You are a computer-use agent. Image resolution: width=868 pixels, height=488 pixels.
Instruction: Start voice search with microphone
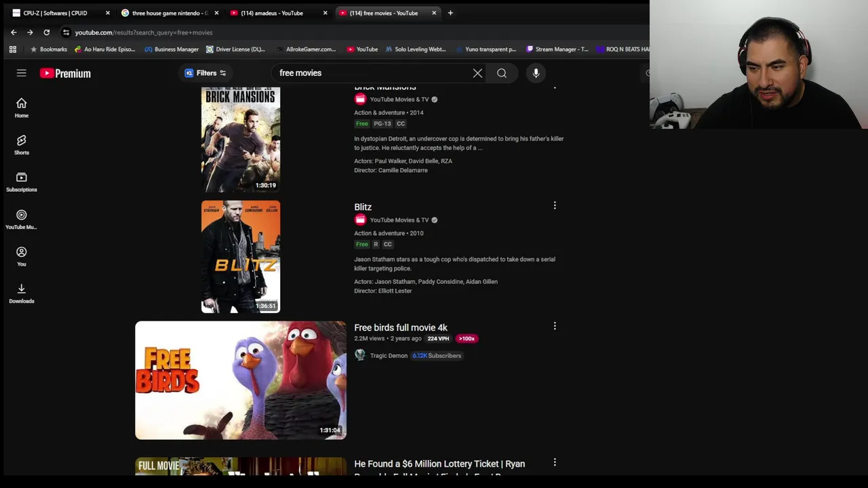coord(536,73)
